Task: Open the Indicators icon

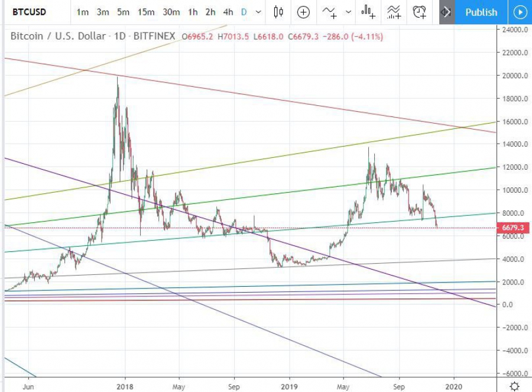Action: pos(329,12)
